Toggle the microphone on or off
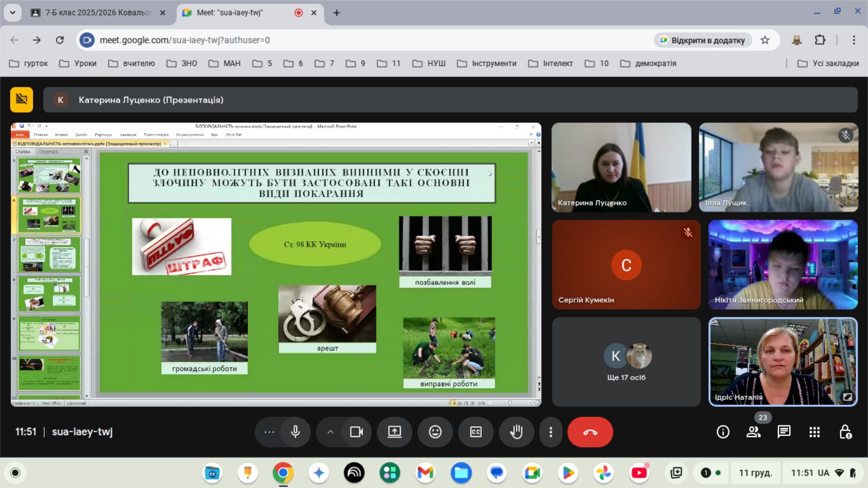 point(295,432)
